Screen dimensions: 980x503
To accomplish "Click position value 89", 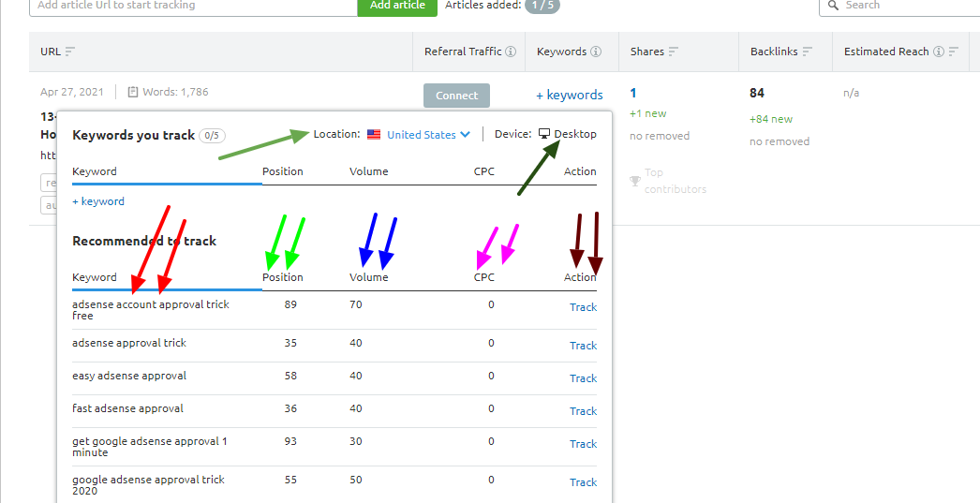I will [x=290, y=305].
